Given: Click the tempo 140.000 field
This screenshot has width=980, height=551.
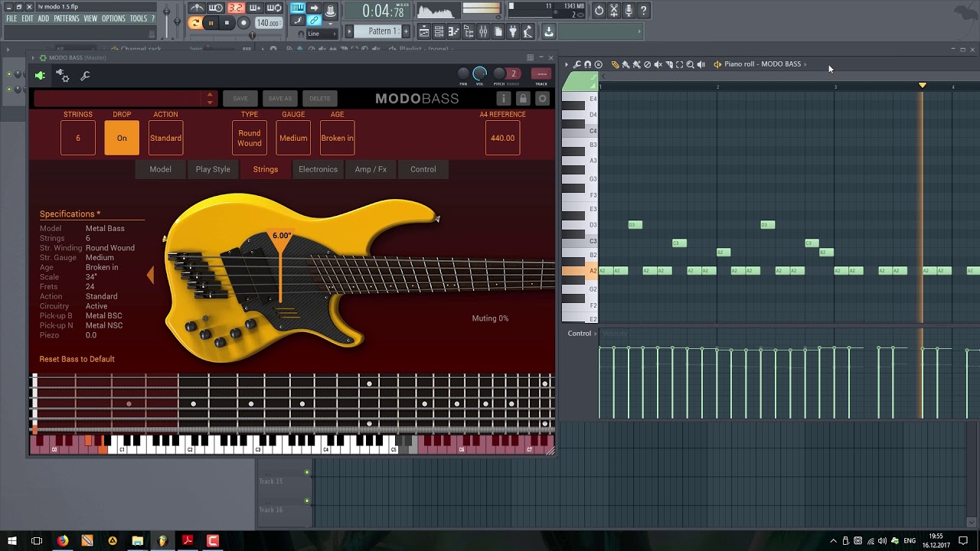Looking at the screenshot, I should (268, 23).
